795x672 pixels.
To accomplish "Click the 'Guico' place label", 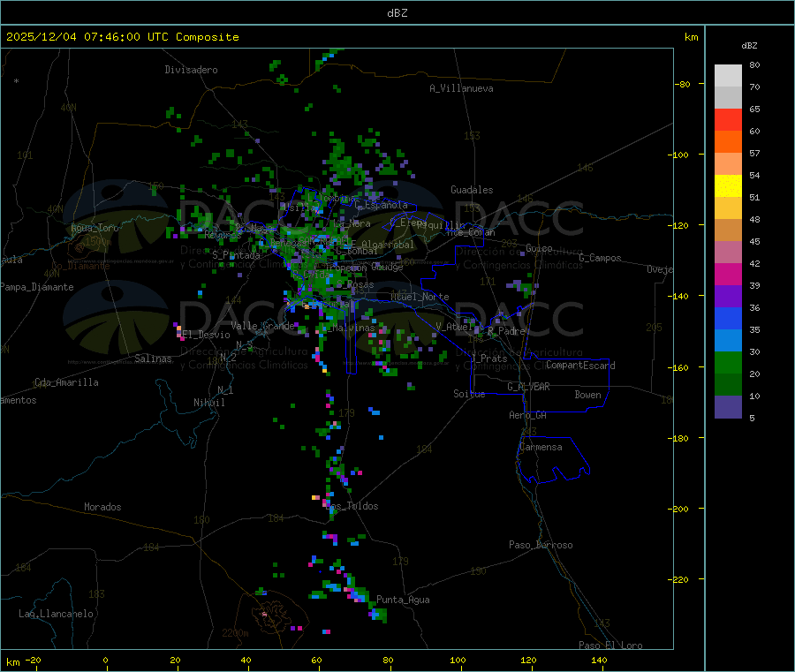I will (539, 248).
